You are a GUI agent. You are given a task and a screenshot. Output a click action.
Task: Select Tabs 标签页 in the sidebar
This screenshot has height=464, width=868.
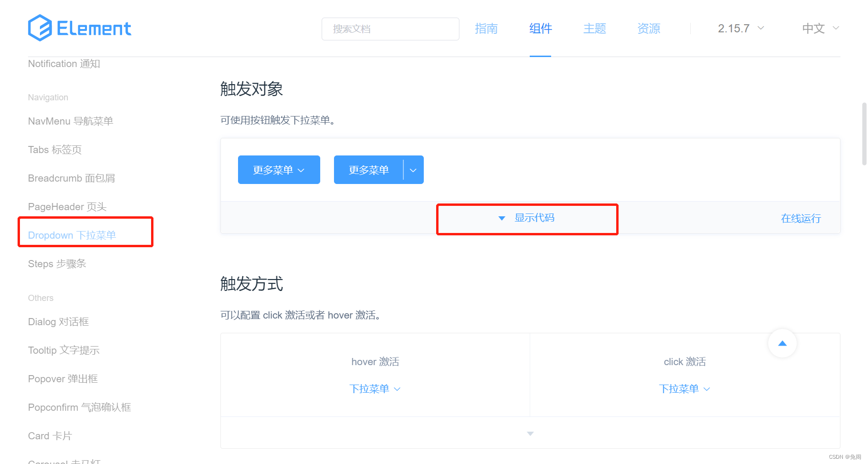coord(54,149)
